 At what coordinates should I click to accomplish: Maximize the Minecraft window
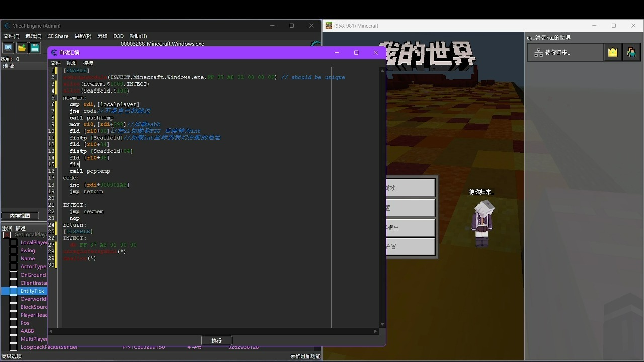tap(614, 26)
